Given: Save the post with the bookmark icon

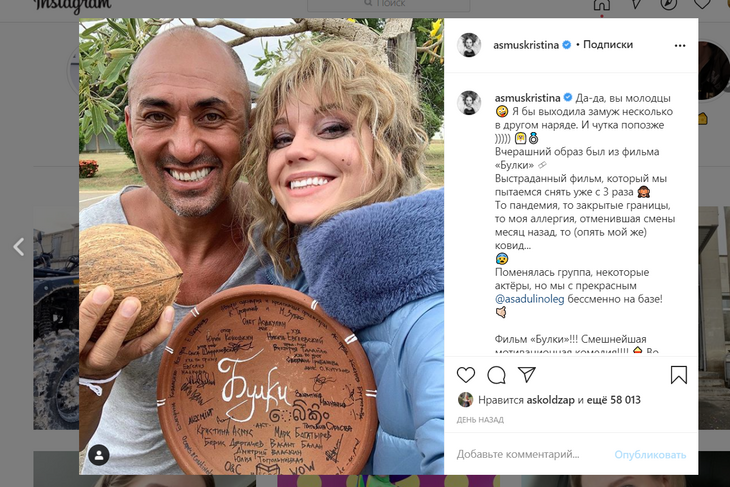Looking at the screenshot, I should click(679, 375).
